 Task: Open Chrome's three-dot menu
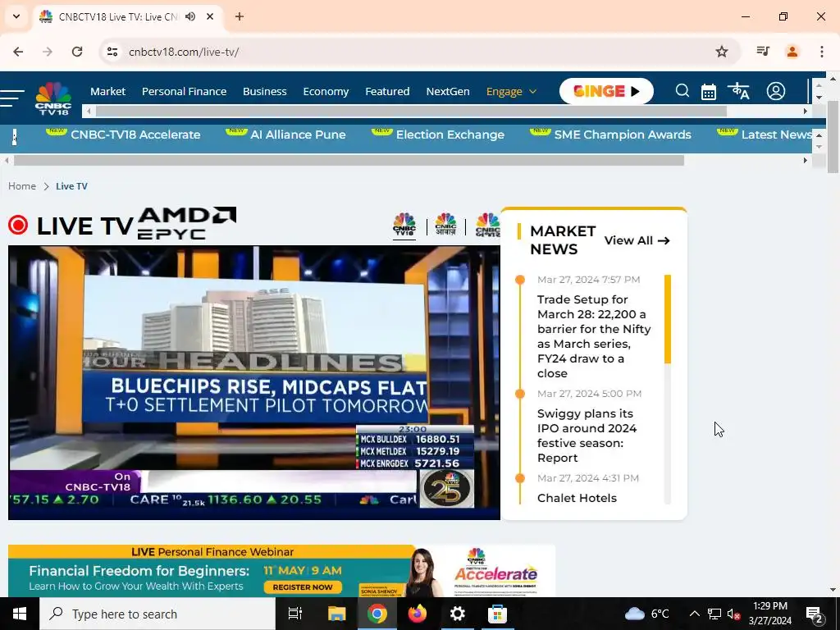coord(821,52)
